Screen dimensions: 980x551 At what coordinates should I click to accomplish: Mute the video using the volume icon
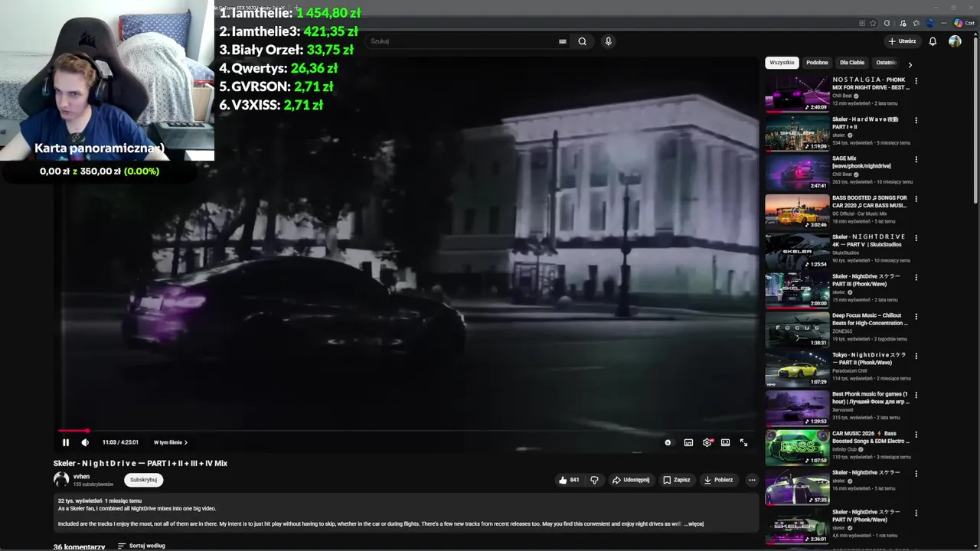pyautogui.click(x=85, y=442)
